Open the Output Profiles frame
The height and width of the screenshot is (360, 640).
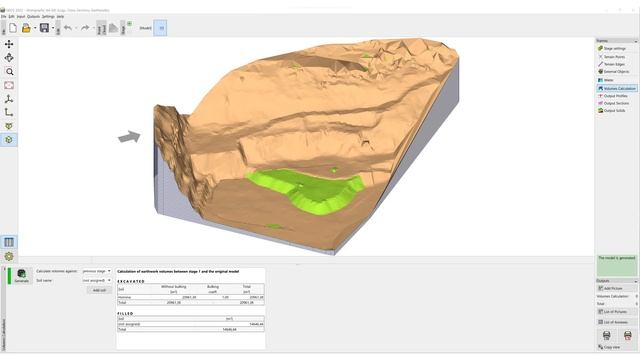(616, 96)
